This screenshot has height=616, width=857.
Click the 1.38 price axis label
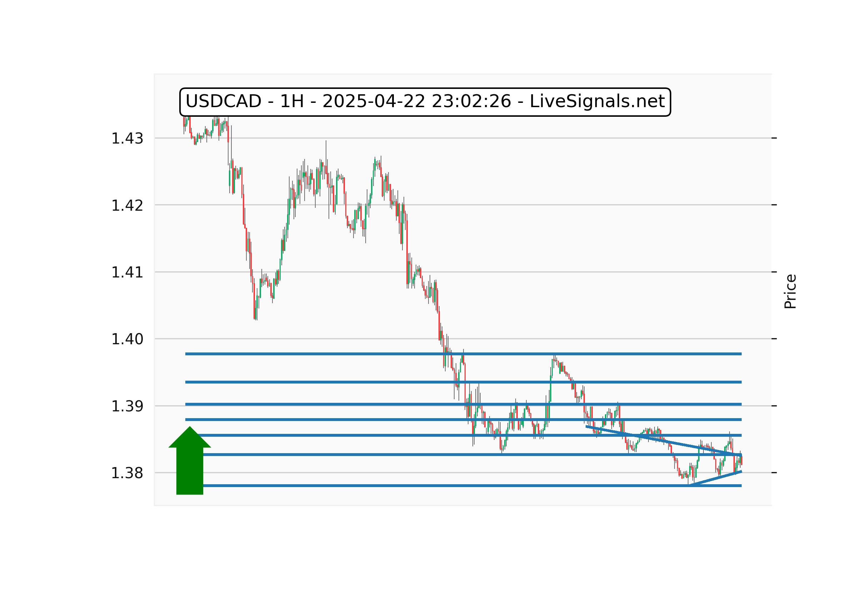pyautogui.click(x=127, y=473)
